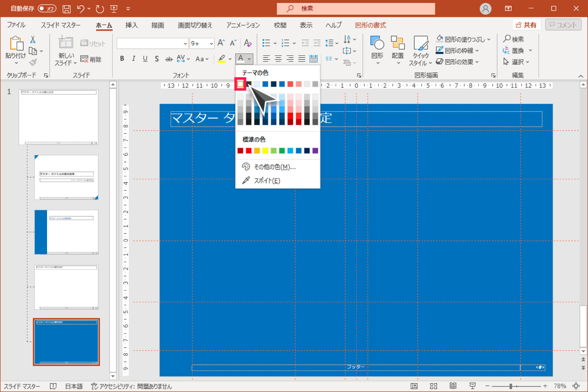The width and height of the screenshot is (588, 392).
Task: Toggle Italic formatting
Action: (134, 59)
